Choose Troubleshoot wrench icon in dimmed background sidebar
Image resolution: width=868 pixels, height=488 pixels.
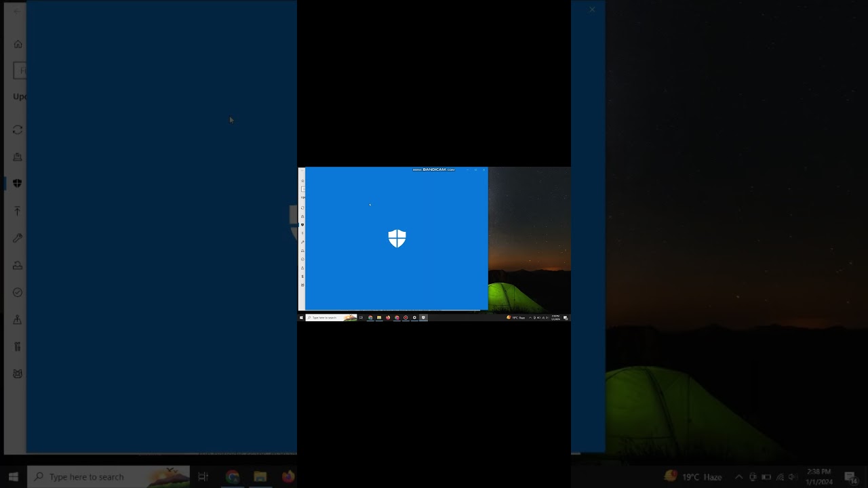[18, 238]
